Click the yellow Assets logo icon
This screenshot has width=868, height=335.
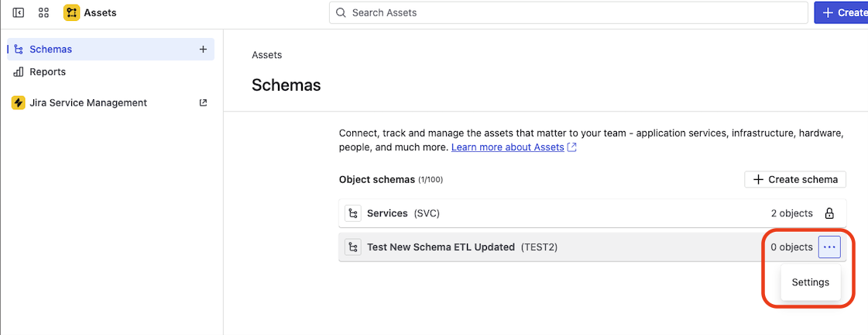71,12
